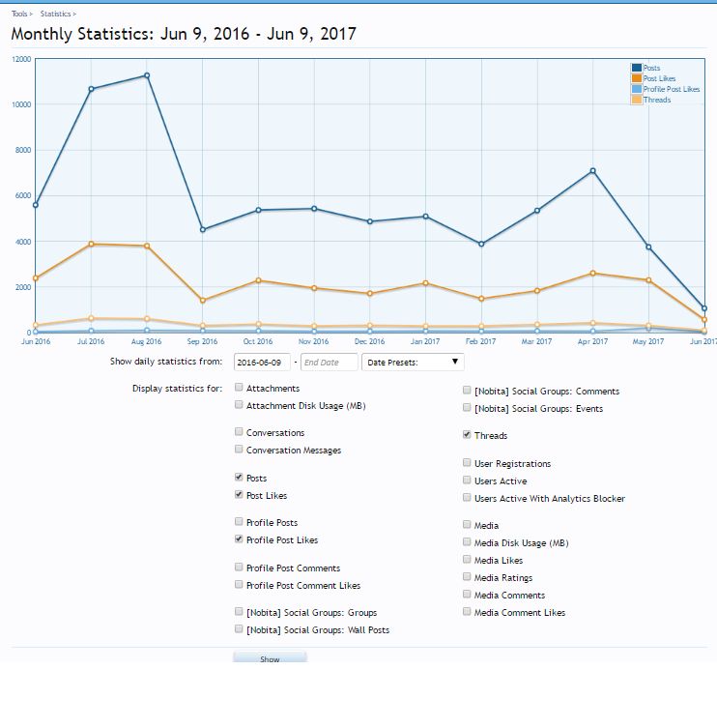Enable the Attachments checkbox
The height and width of the screenshot is (728, 717).
click(x=239, y=388)
